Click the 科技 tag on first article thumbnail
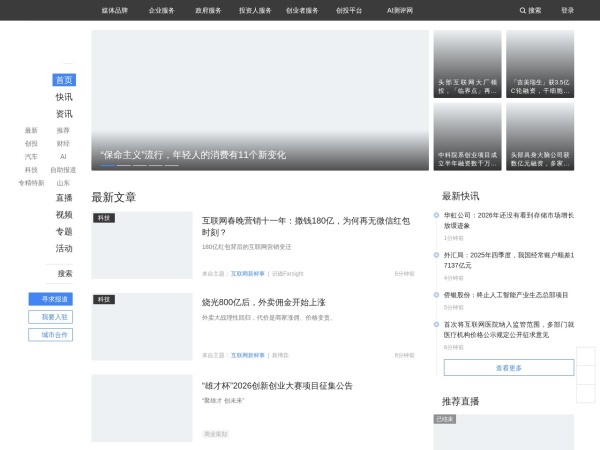600x450 pixels. pyautogui.click(x=104, y=217)
